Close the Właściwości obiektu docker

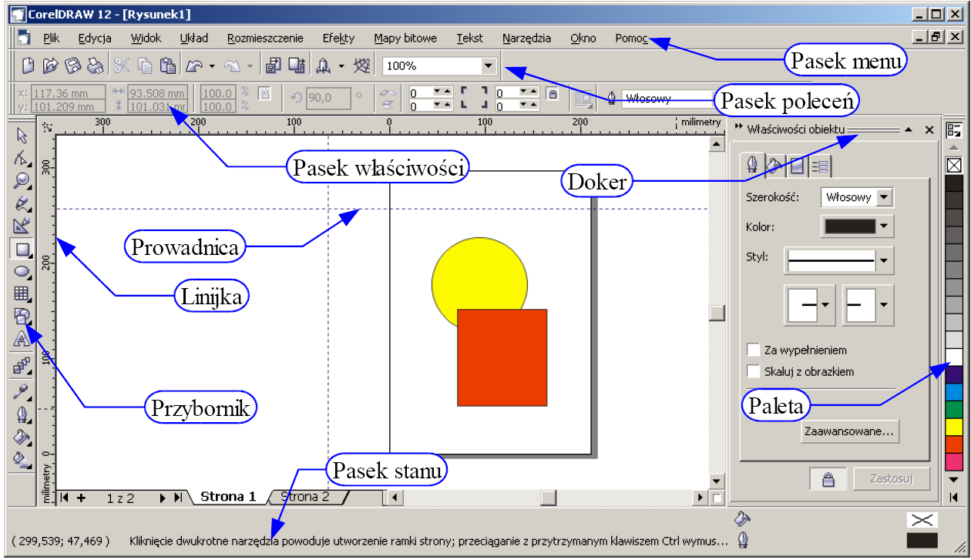[929, 129]
